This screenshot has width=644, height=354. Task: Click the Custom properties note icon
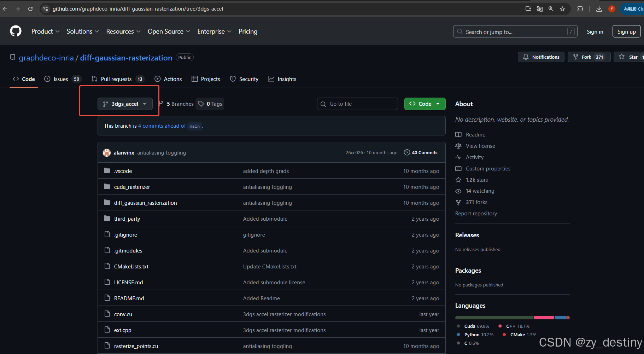(x=458, y=168)
